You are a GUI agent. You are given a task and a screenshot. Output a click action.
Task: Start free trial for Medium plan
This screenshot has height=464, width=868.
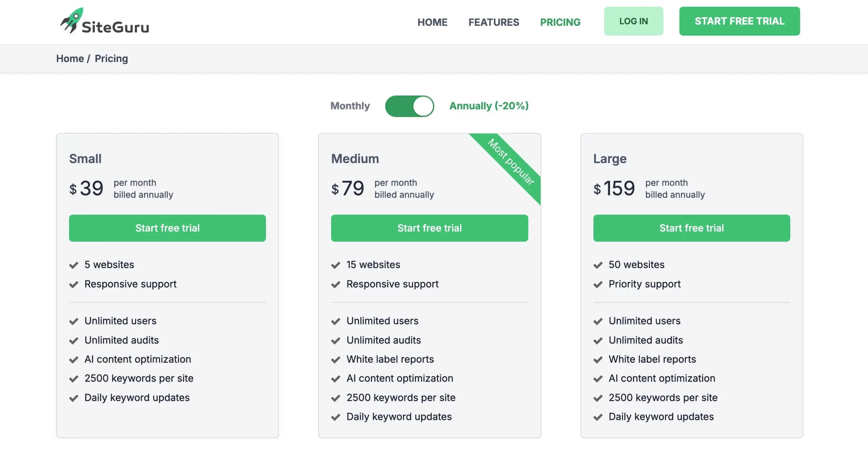(x=430, y=228)
